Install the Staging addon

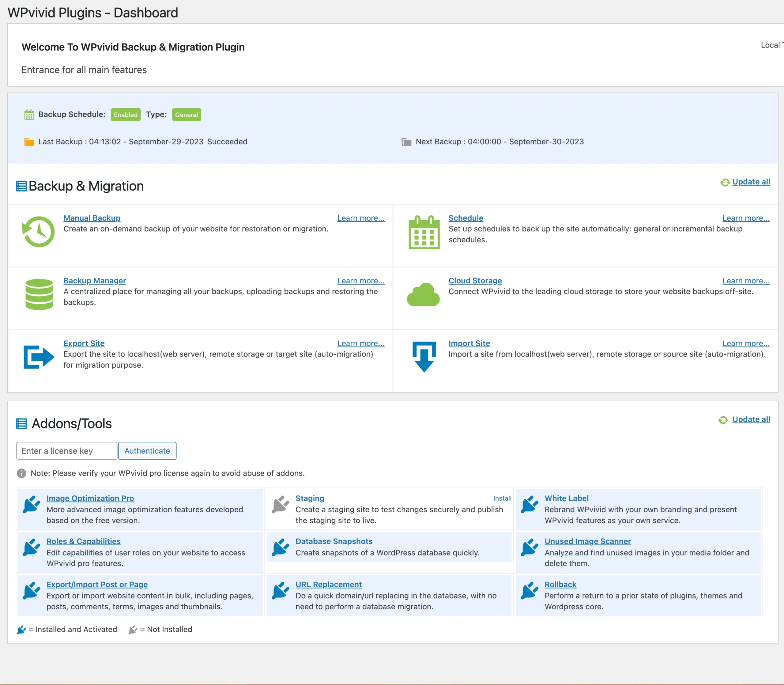503,498
